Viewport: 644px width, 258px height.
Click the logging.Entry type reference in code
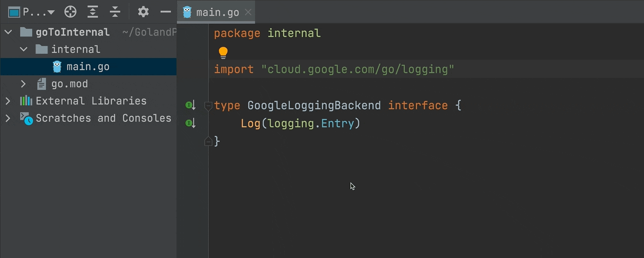pos(337,123)
